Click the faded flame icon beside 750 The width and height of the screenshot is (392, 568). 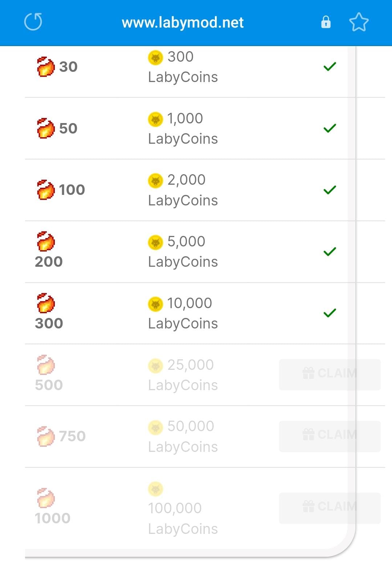point(46,436)
